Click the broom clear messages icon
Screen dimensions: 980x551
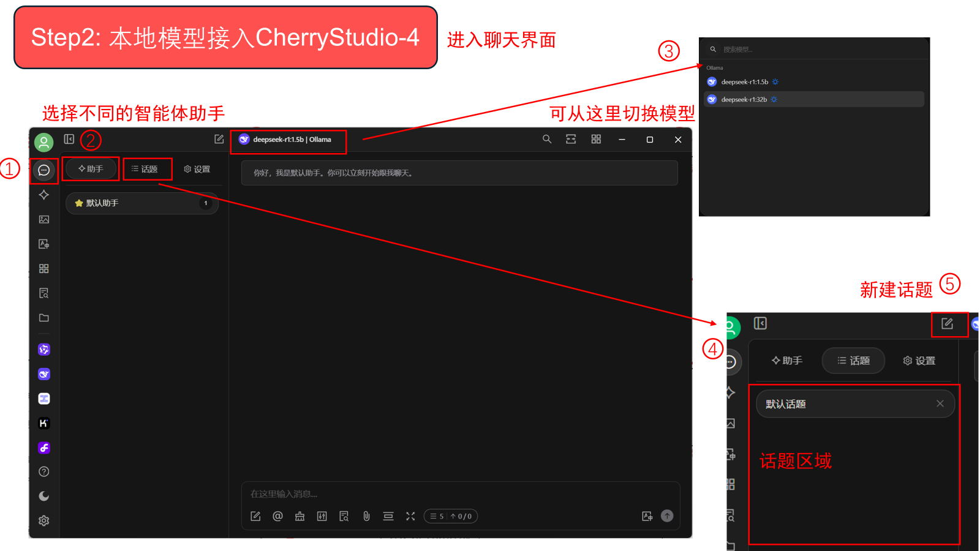300,516
